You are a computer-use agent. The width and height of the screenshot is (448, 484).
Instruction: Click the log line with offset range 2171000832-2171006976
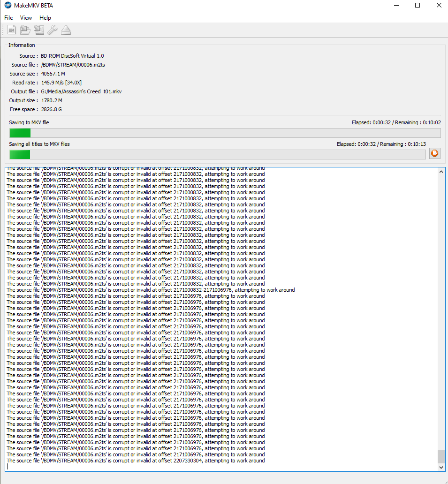151,290
